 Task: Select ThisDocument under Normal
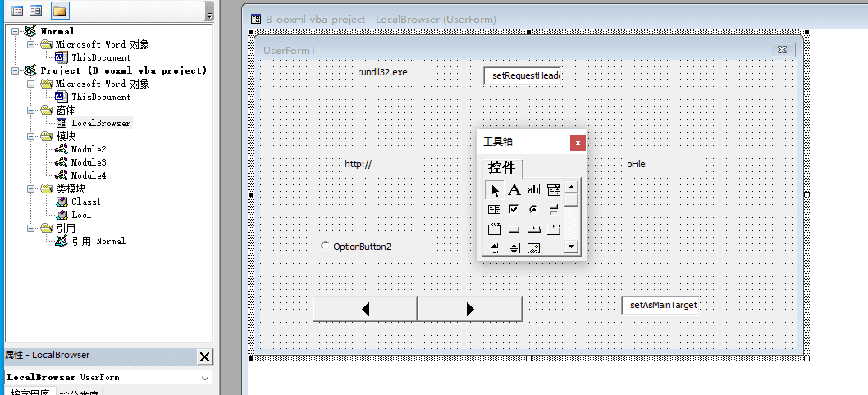coord(101,57)
